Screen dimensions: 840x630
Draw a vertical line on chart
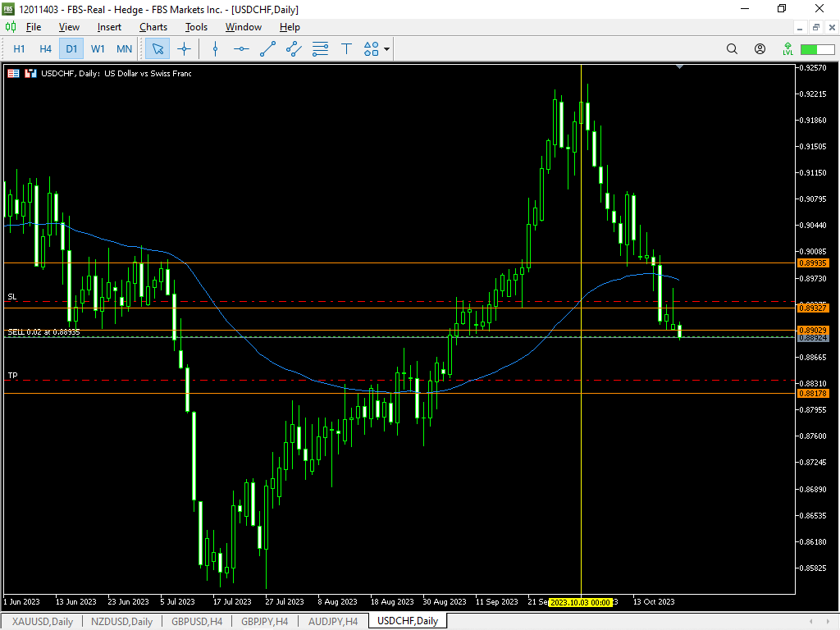[216, 49]
